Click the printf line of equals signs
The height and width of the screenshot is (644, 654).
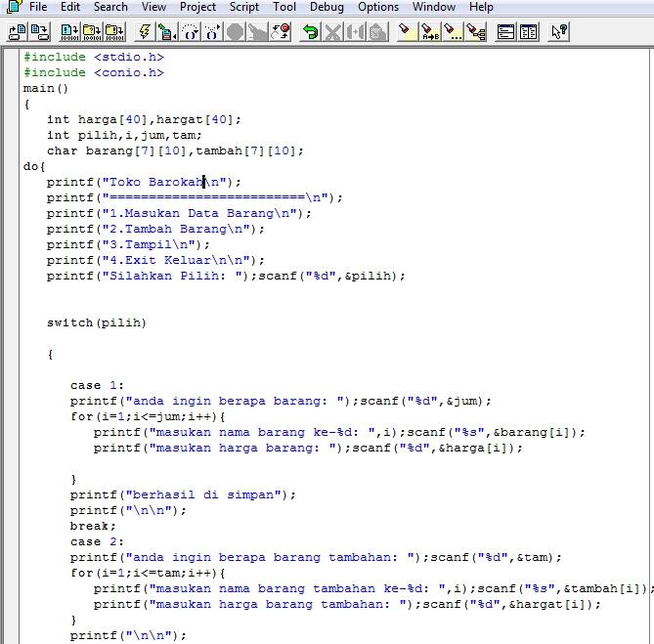point(195,197)
